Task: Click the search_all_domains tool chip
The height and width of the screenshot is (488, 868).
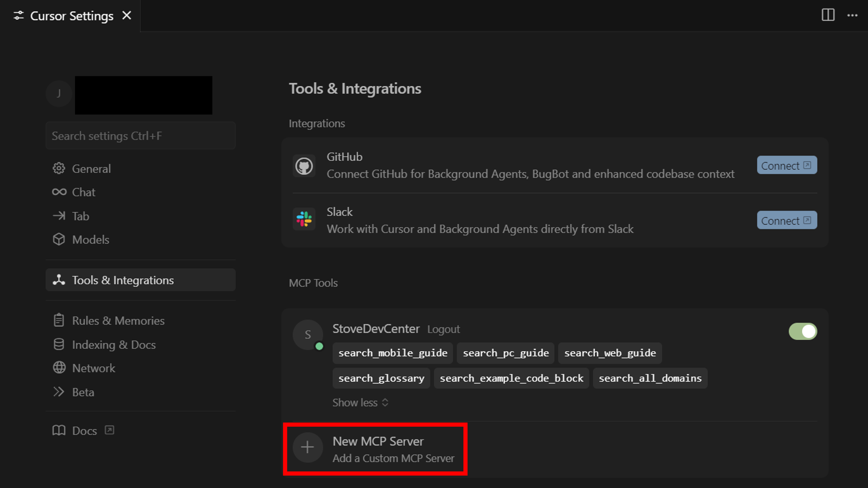Action: (650, 378)
